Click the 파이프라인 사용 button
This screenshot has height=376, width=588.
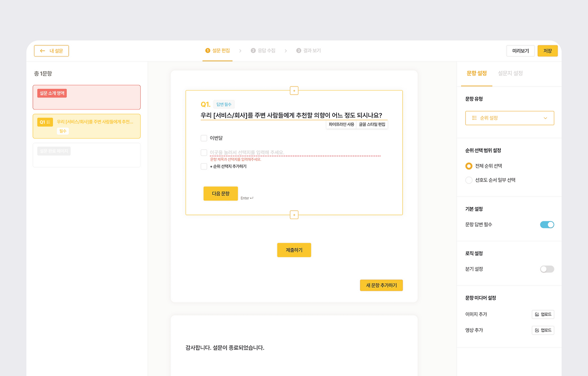pyautogui.click(x=341, y=125)
